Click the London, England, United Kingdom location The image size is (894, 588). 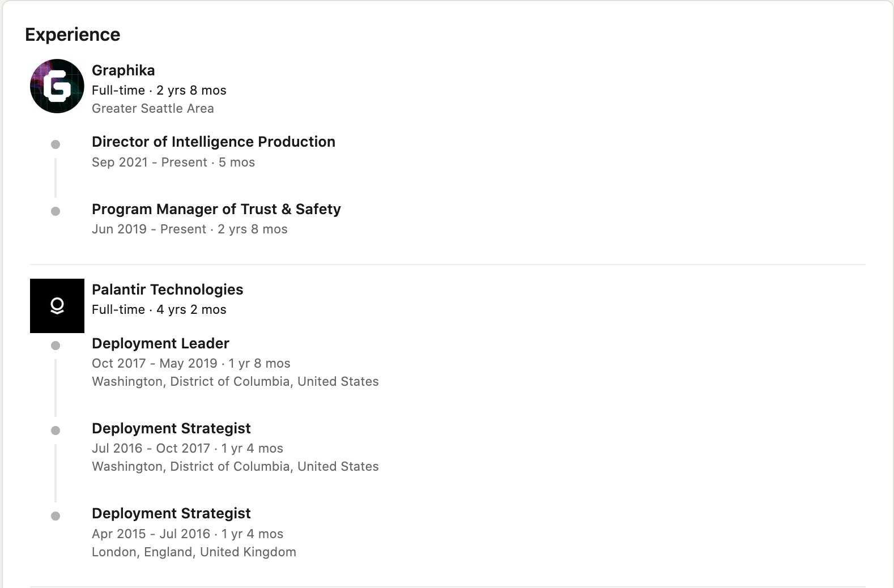(x=194, y=552)
